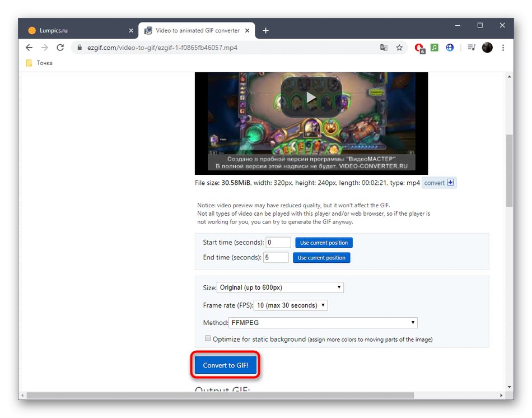Open the Size dropdown

coord(280,287)
